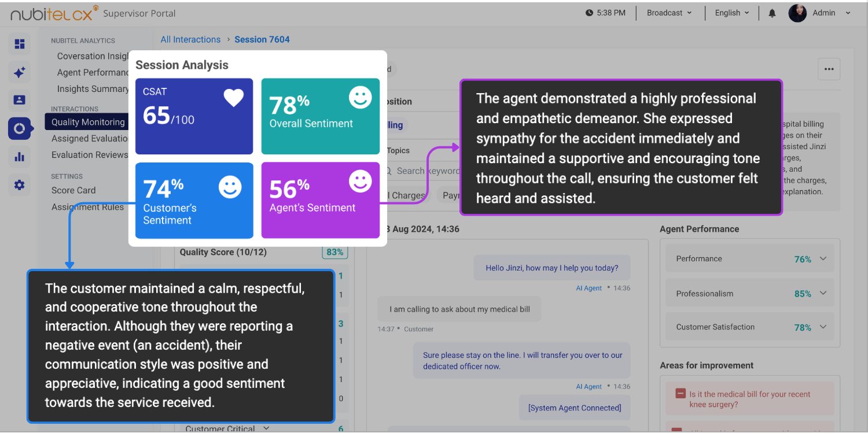The height and width of the screenshot is (433, 868).
Task: Click the three-dot more options button
Action: (829, 69)
